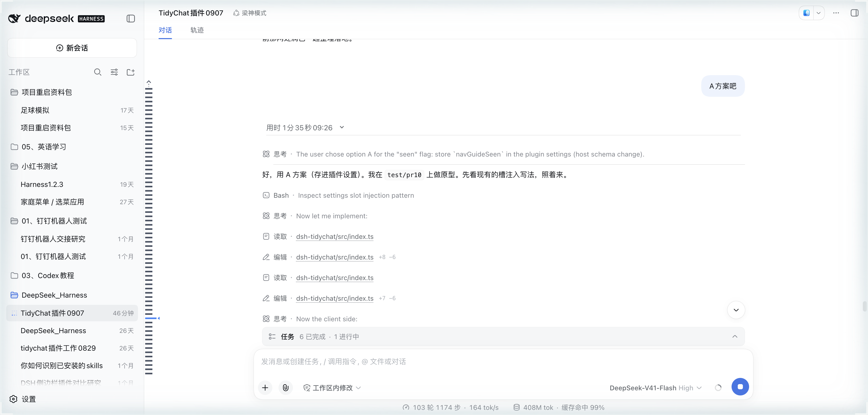Expand the 用时 1分35秒 duration chevron
The width and height of the screenshot is (868, 415).
[x=342, y=127]
